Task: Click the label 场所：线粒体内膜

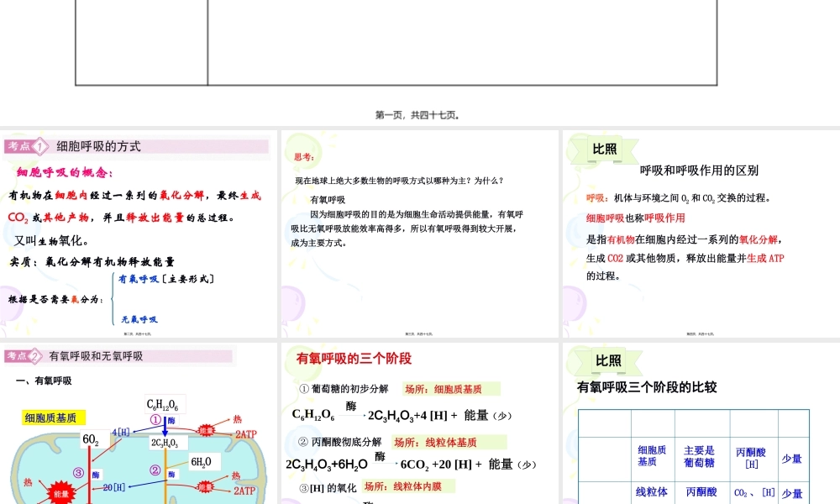Action: [408, 486]
